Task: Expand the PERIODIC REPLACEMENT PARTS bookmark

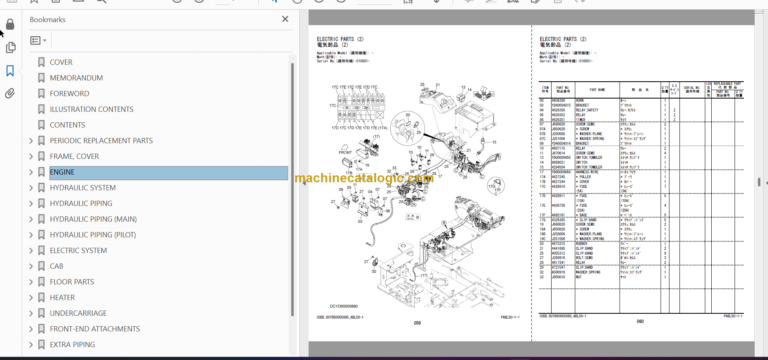Action: [x=31, y=141]
